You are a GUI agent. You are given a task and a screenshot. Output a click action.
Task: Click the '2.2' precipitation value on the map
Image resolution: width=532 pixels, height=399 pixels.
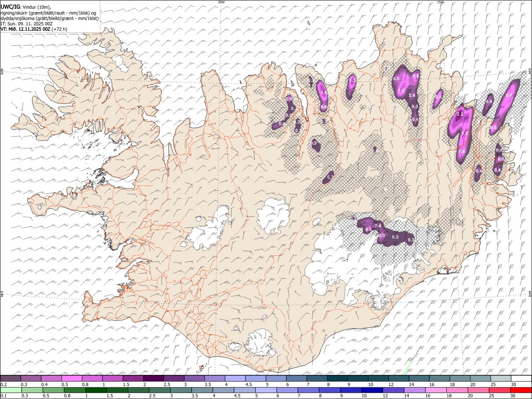pos(460,114)
